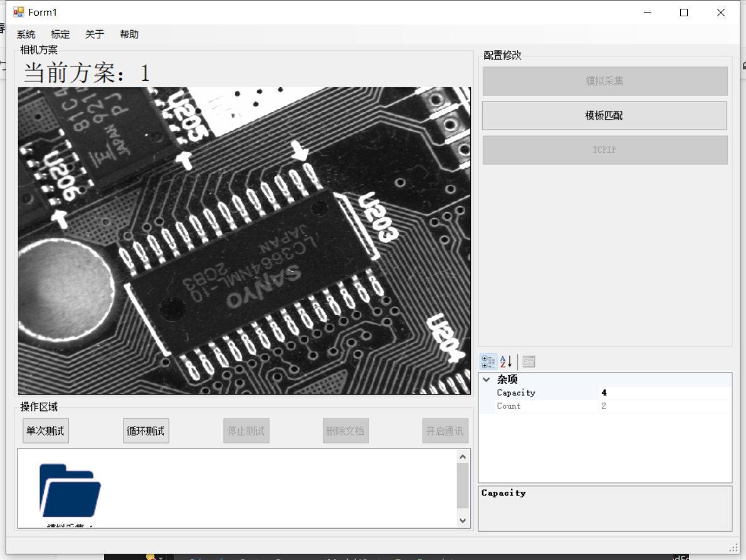Open the Property Pages icon in property grid
This screenshot has height=560, width=746.
(528, 362)
